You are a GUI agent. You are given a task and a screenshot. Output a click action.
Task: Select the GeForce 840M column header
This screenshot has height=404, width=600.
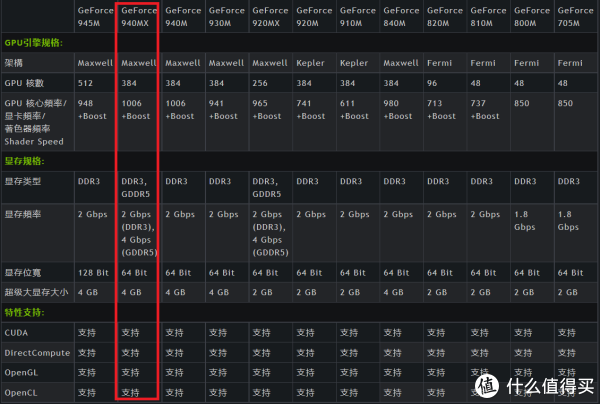tap(401, 16)
